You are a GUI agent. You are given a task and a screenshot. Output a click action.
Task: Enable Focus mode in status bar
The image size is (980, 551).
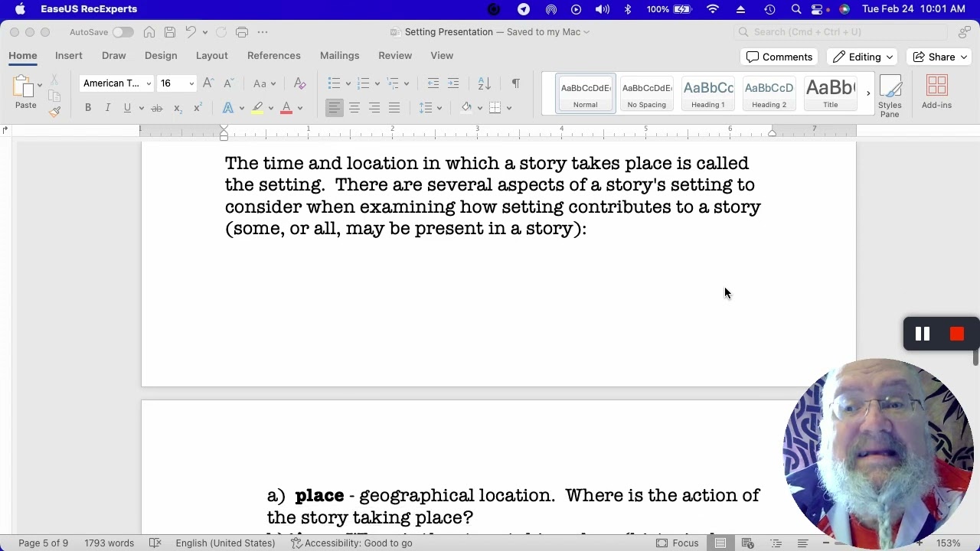[x=677, y=543]
